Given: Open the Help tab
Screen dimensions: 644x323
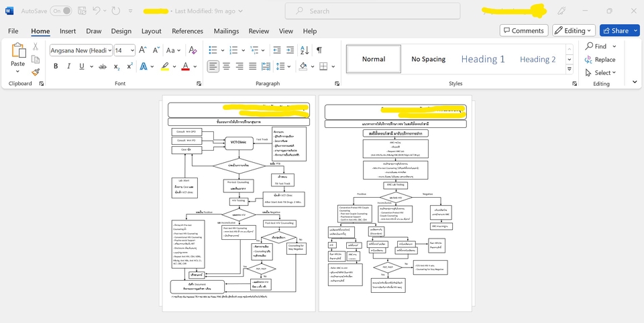Looking at the screenshot, I should click(310, 31).
